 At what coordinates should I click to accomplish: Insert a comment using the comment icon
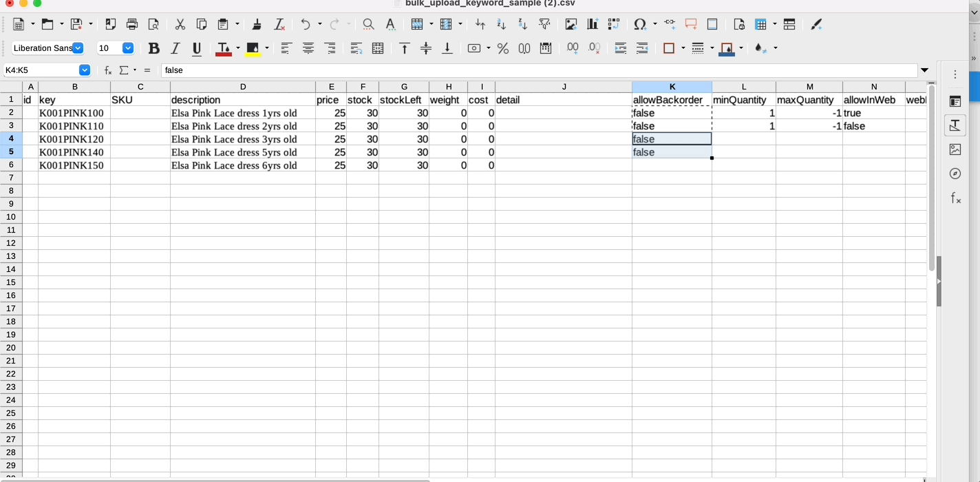[691, 24]
